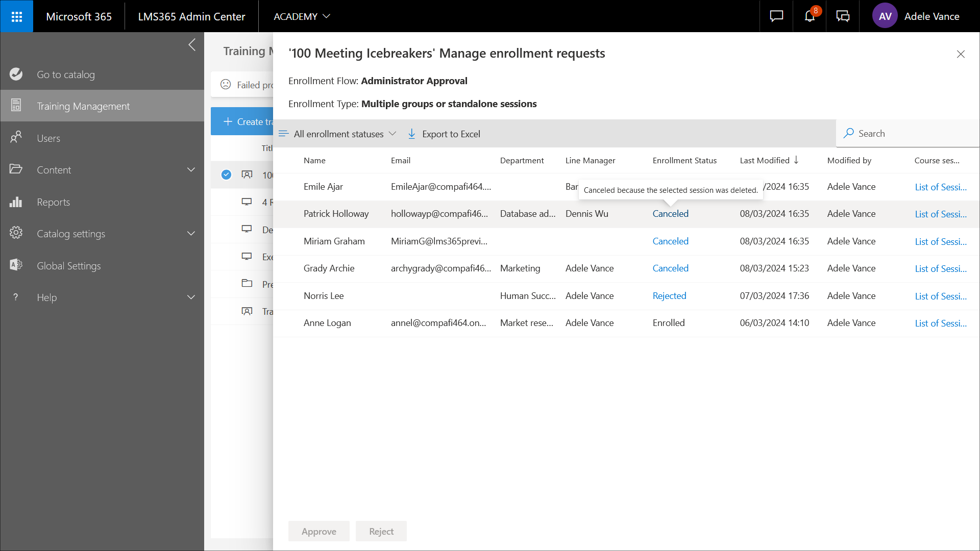Click the Reports bar chart icon
Viewport: 980px width, 551px height.
(x=16, y=202)
